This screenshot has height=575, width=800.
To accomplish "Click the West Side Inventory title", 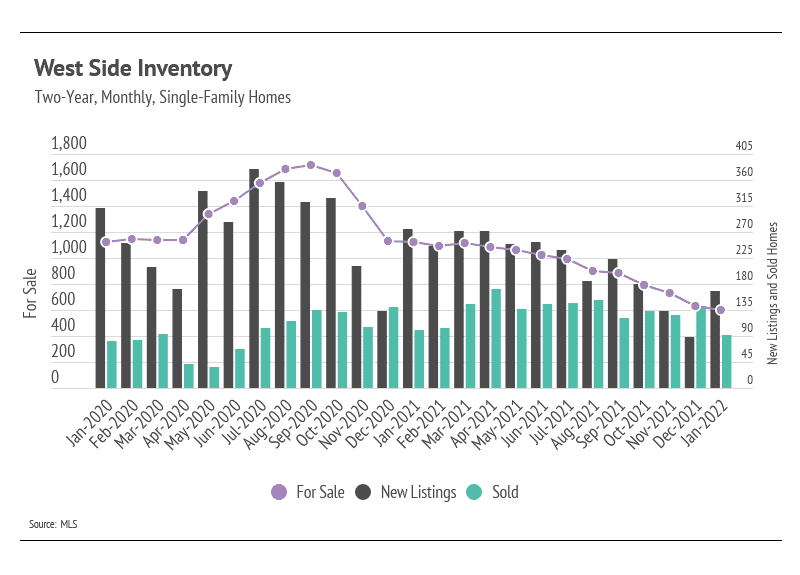I will click(133, 68).
